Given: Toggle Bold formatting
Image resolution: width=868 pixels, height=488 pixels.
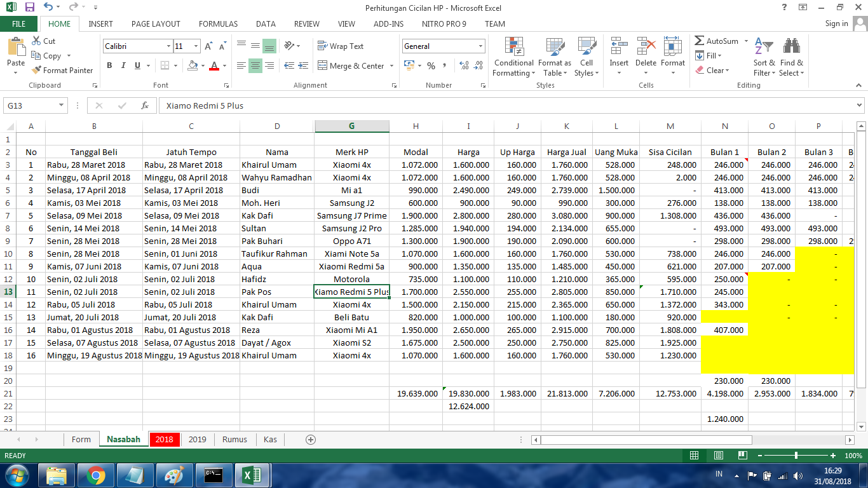Looking at the screenshot, I should click(109, 65).
